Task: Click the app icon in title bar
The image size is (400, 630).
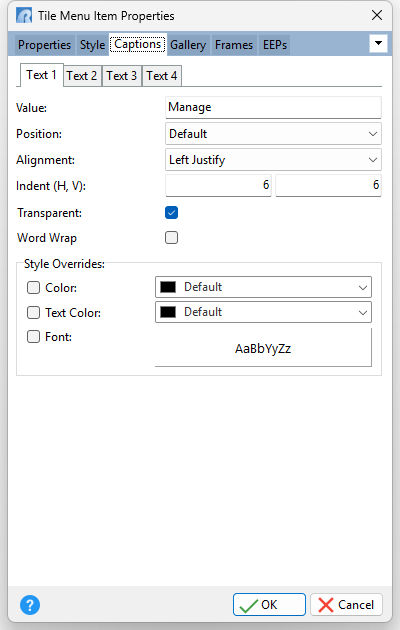Action: click(24, 15)
